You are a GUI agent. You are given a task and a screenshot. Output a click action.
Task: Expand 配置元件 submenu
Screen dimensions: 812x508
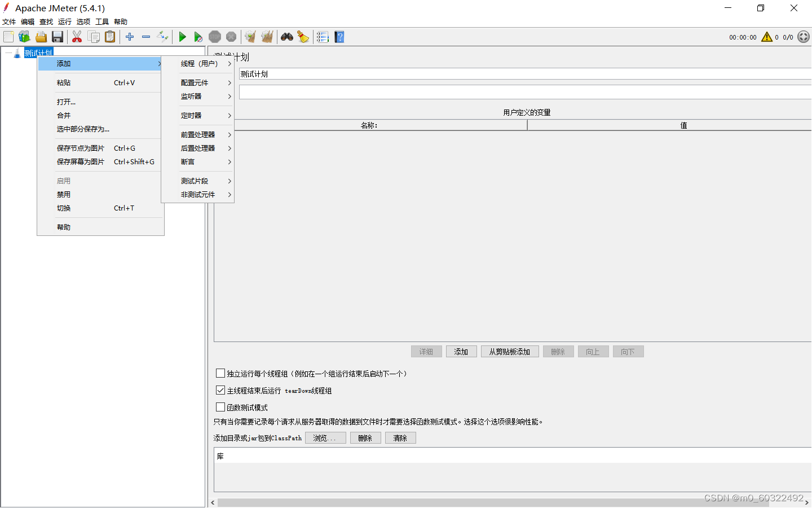point(198,82)
